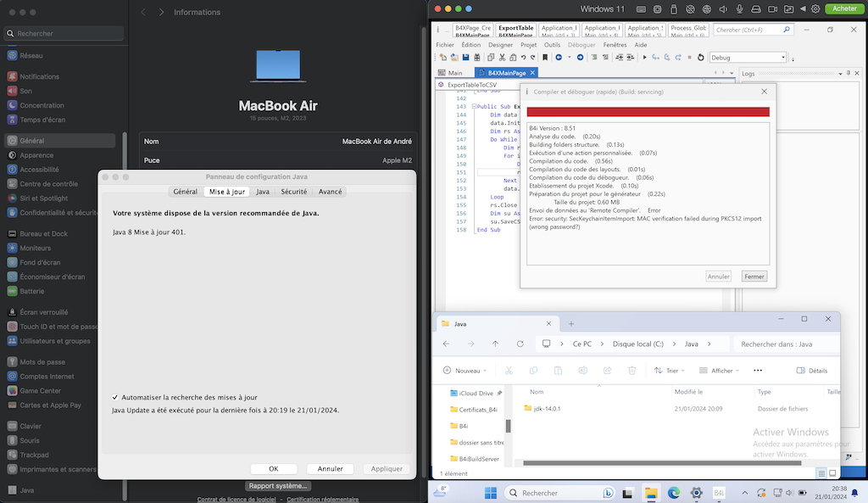Select Certificats_B4i in Explorer sidebar
868x503 pixels.
click(x=474, y=410)
